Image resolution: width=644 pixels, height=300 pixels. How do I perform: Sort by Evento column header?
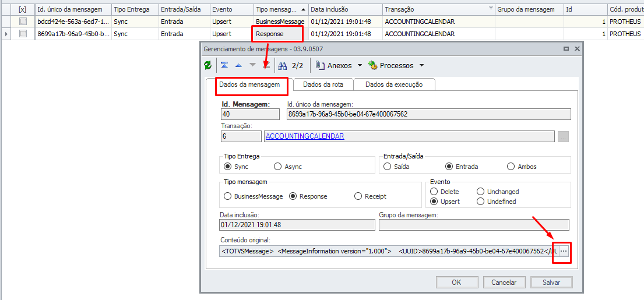pos(231,9)
